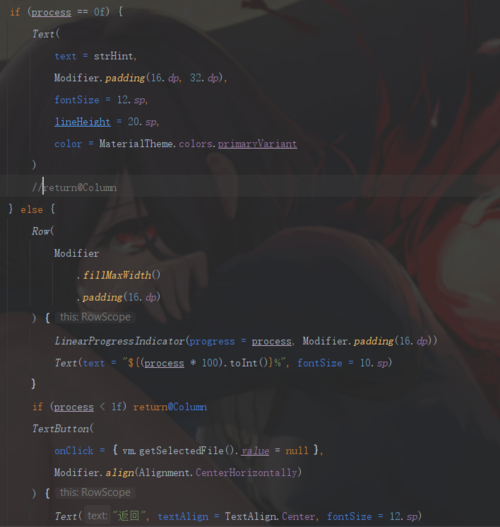500x527 pixels.
Task: Click the Row composable call
Action: point(41,232)
